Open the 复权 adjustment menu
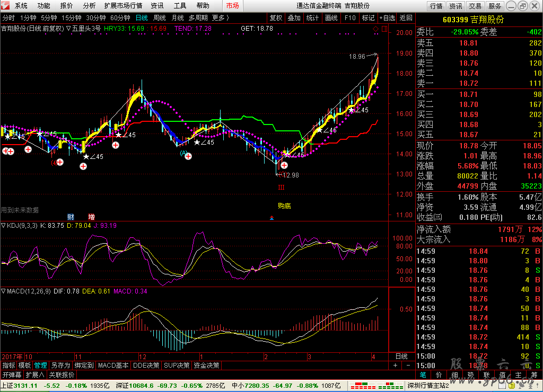The image size is (543, 392). click(276, 18)
